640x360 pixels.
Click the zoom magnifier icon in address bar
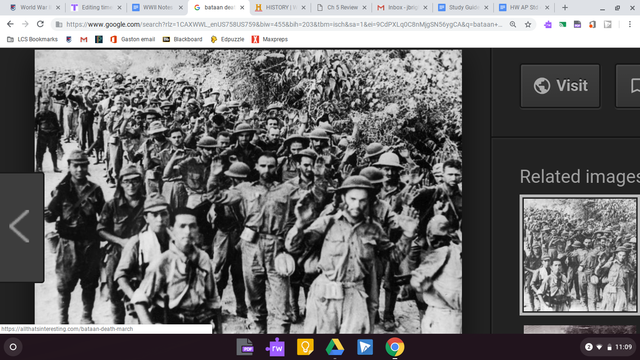coord(513,24)
